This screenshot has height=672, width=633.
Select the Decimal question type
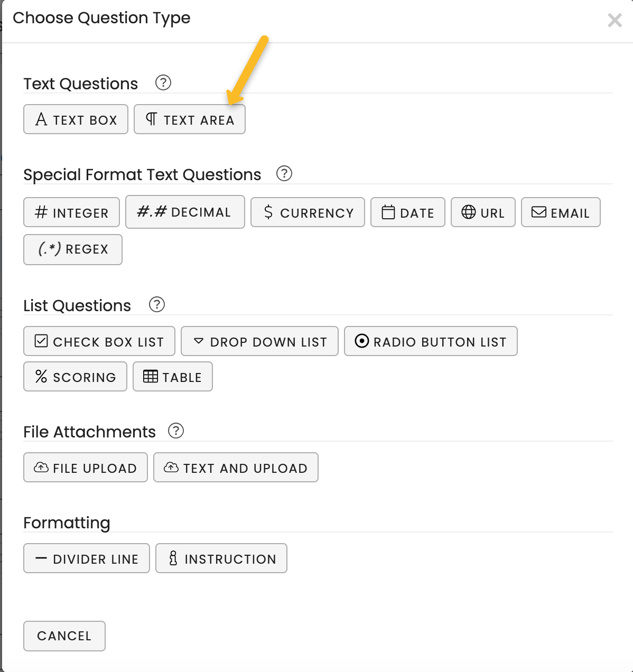tap(185, 212)
